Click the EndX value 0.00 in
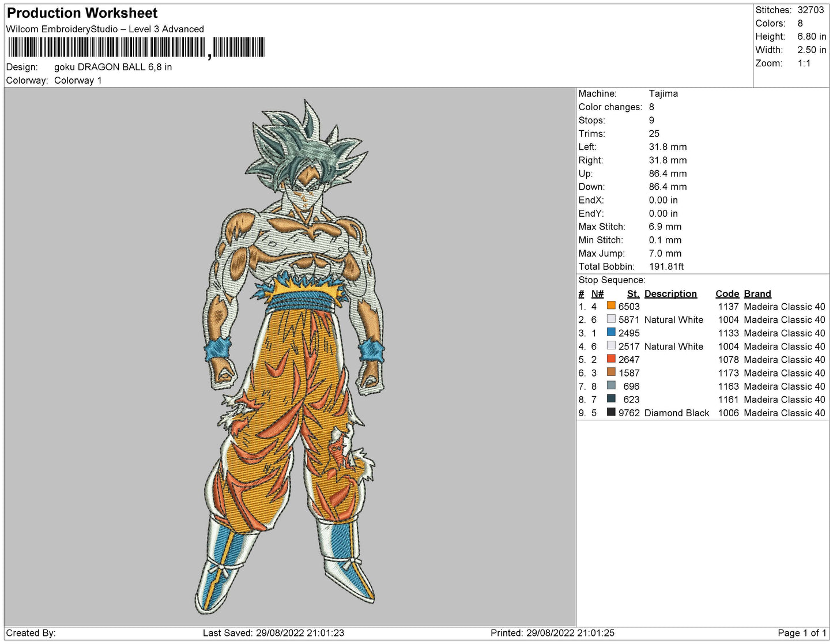 (663, 200)
